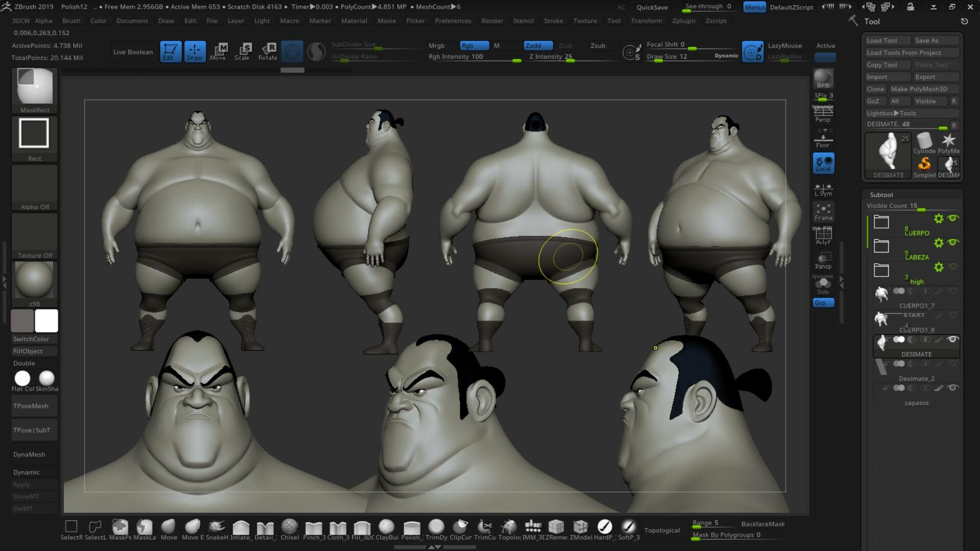980x551 pixels.
Task: Click the DynaMesh button
Action: (x=34, y=454)
